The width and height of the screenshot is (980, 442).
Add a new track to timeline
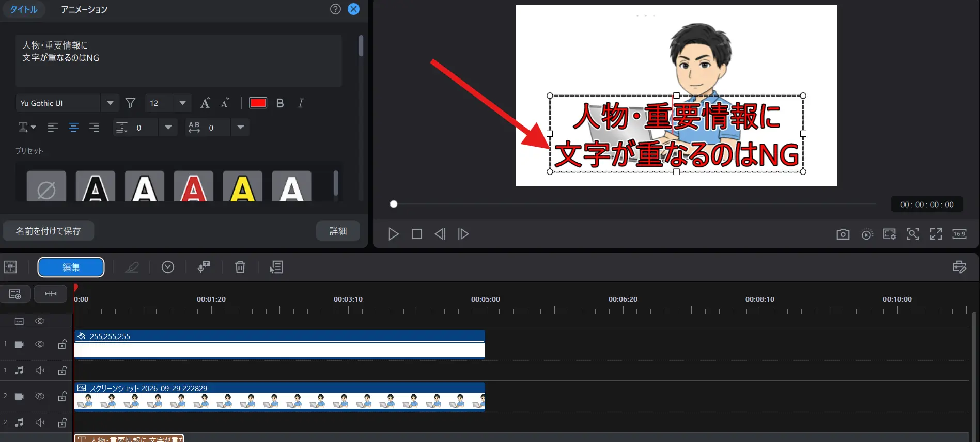click(x=15, y=294)
